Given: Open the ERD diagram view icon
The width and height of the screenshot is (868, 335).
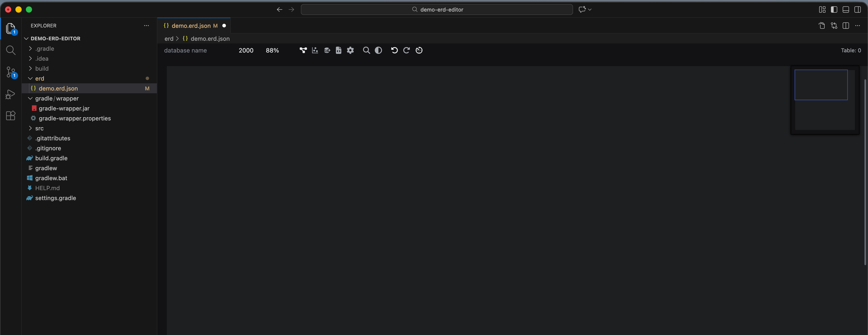Looking at the screenshot, I should pyautogui.click(x=303, y=50).
